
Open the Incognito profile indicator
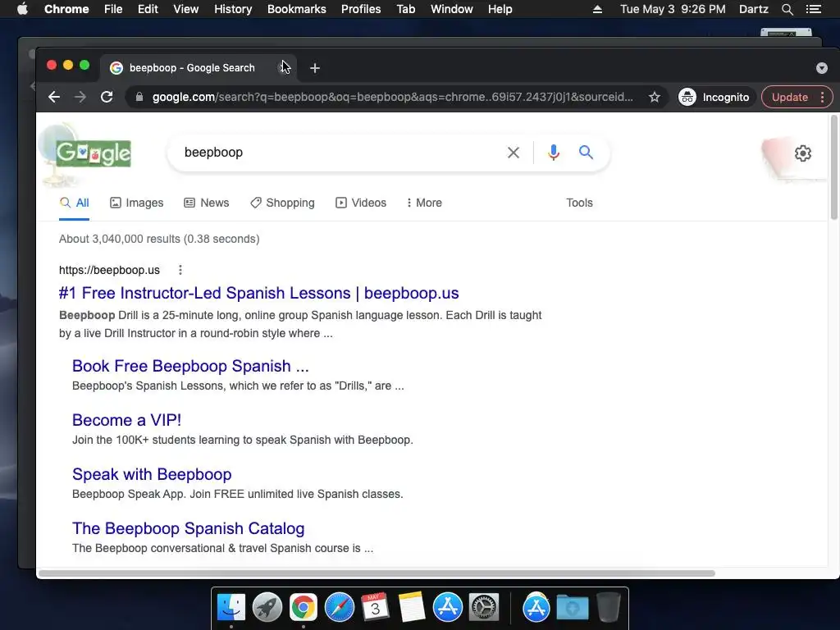point(714,97)
